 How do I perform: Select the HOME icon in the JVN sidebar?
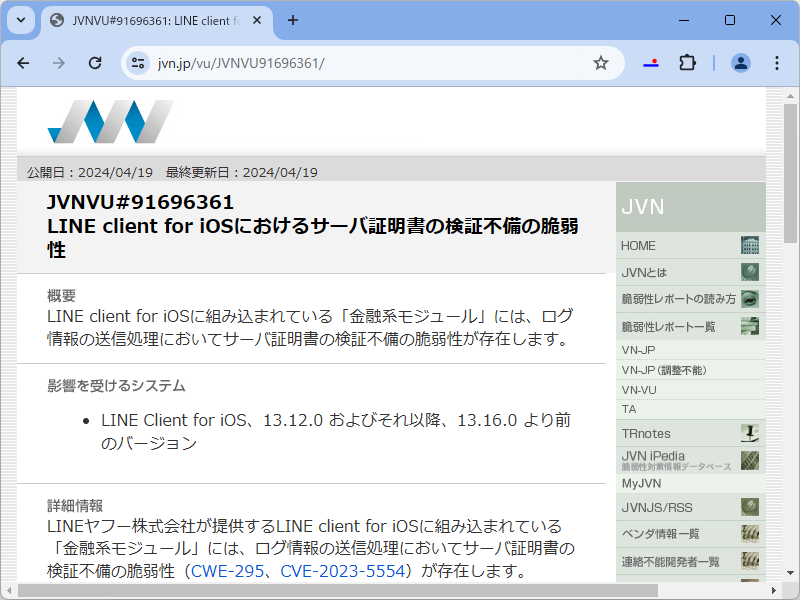tap(748, 245)
